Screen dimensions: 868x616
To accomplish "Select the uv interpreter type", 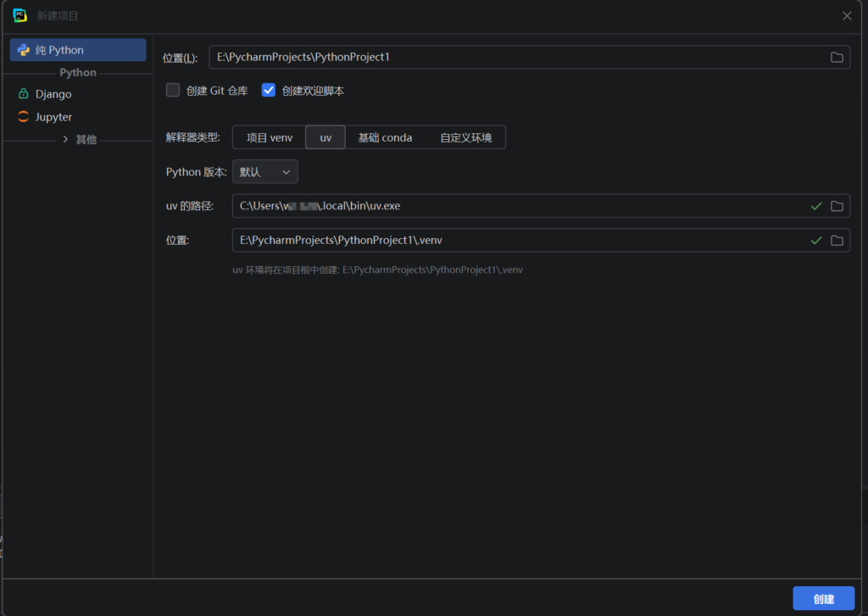I will (325, 138).
